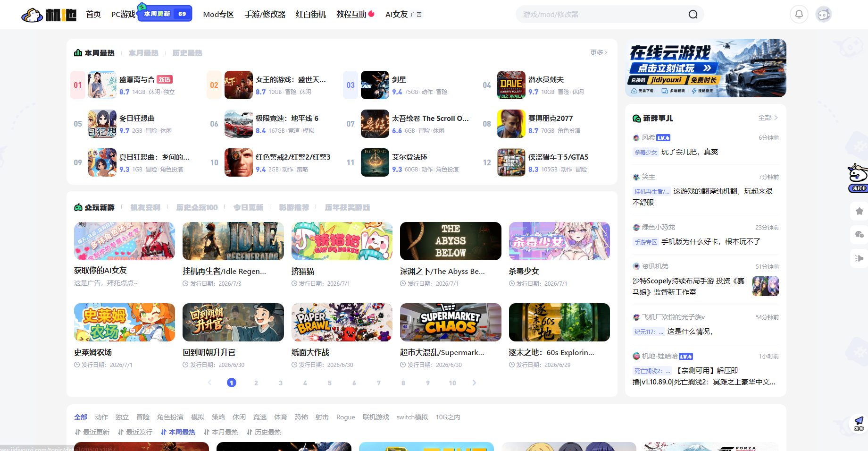Expand 全部 in the 新鲜事儿 panel

pos(768,118)
